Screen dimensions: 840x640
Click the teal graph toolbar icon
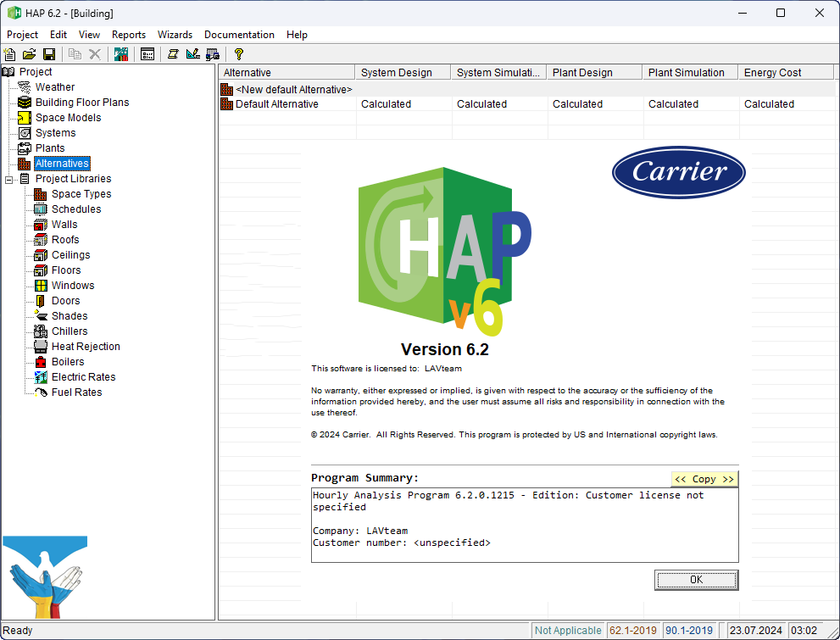(121, 54)
